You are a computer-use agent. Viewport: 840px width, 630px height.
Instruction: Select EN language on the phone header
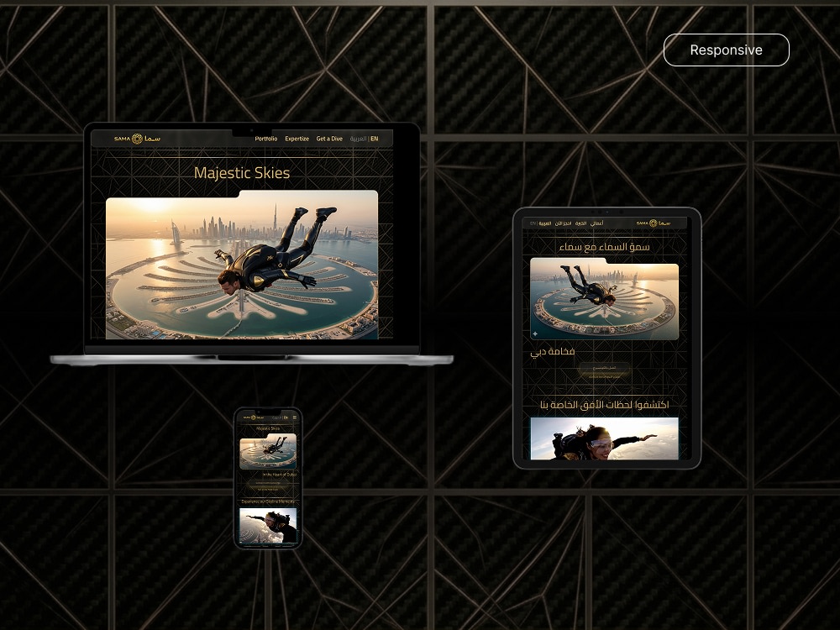pos(286,417)
